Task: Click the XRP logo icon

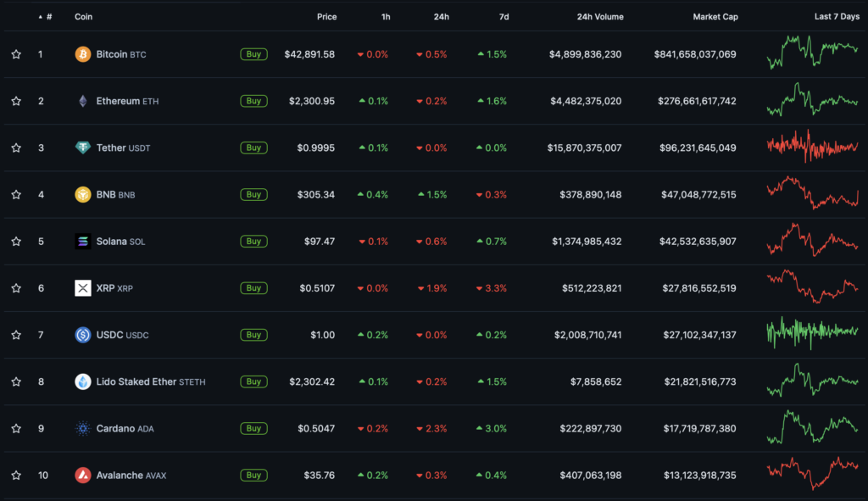Action: (82, 288)
